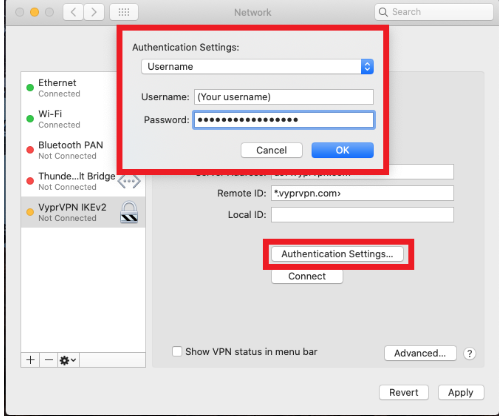Click into the Username text field
Image resolution: width=503 pixels, height=419 pixels.
pyautogui.click(x=284, y=97)
